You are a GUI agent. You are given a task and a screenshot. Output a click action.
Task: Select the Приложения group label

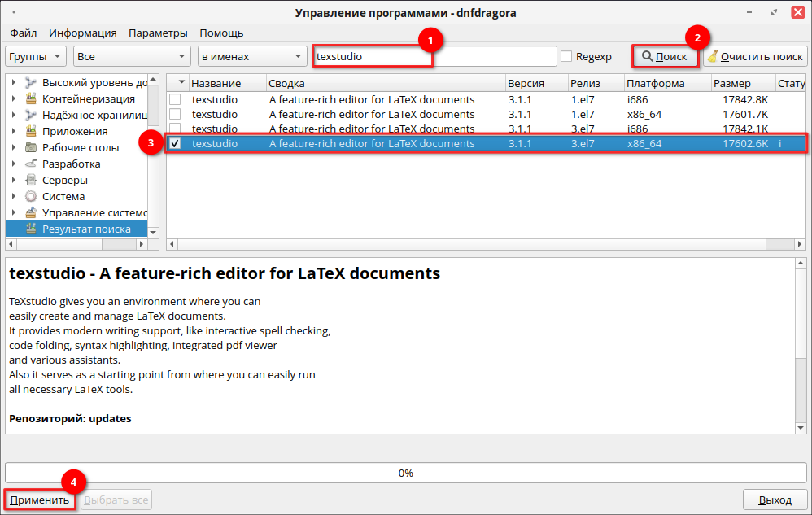coord(75,131)
